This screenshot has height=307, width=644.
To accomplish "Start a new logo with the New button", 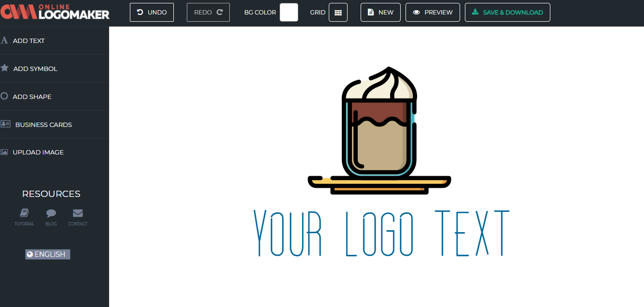I will coord(380,12).
